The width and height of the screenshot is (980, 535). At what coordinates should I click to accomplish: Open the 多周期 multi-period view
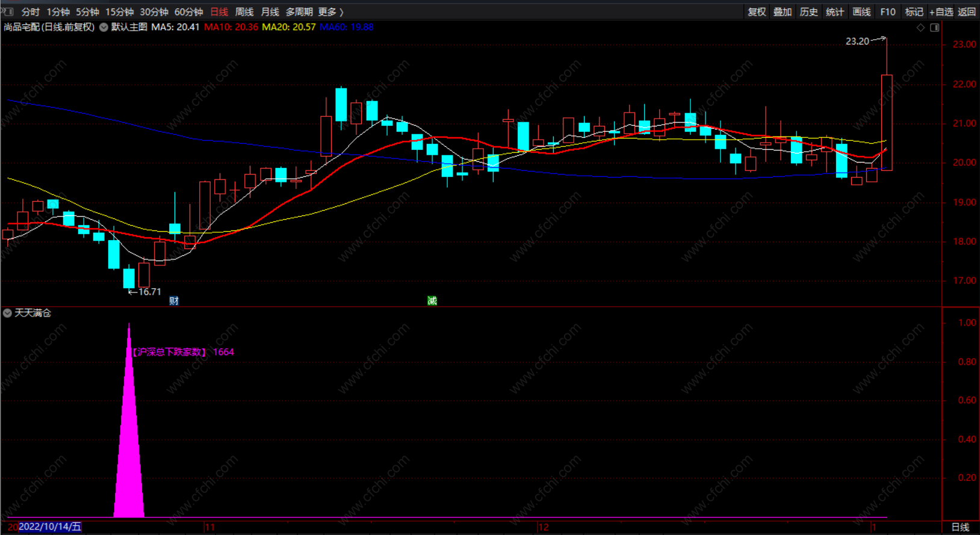pos(299,12)
